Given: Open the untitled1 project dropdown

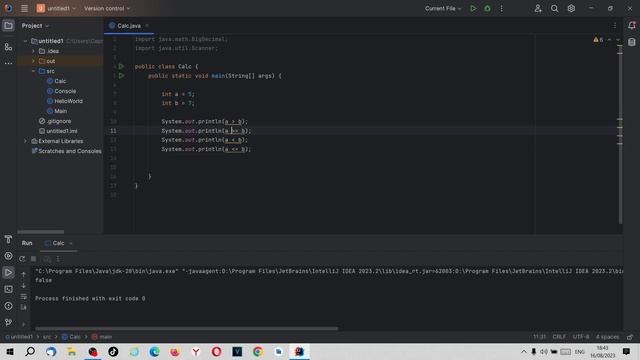Looking at the screenshot, I should click(x=56, y=8).
